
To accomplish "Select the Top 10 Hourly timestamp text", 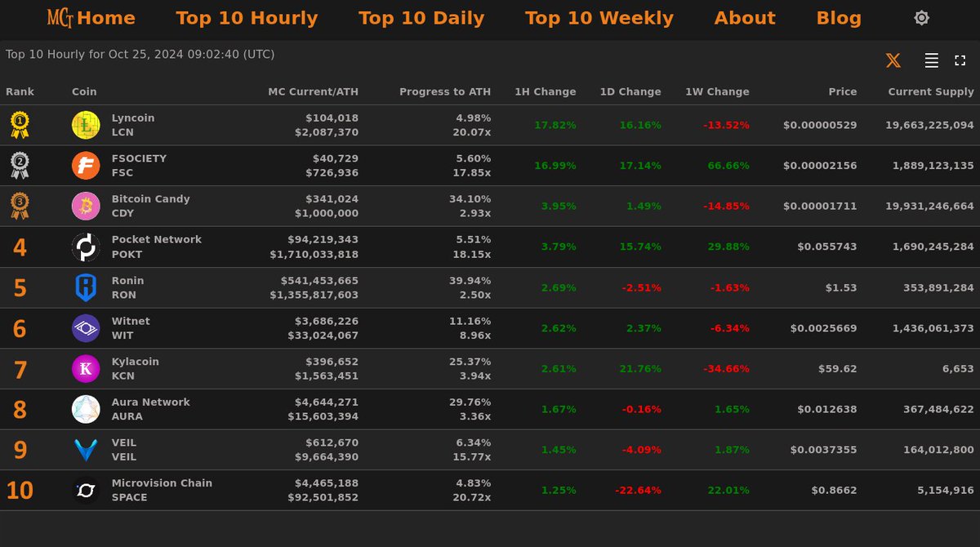I will [140, 55].
